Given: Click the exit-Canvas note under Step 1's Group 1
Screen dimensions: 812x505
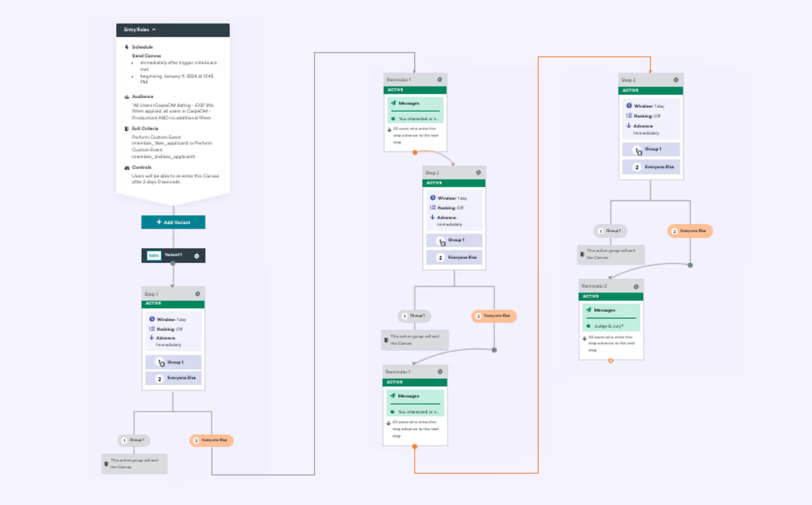Looking at the screenshot, I should click(135, 463).
